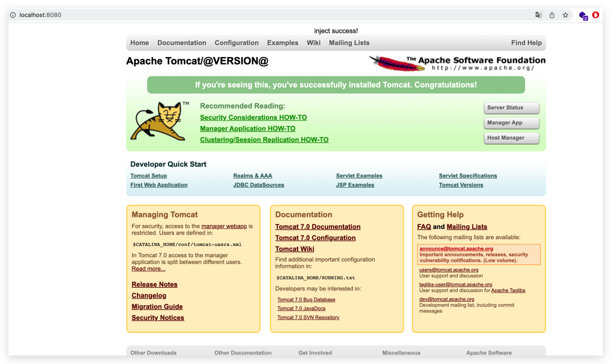Open the Realms & AAA link
Viewport: 611px width, 364px height.
point(252,176)
